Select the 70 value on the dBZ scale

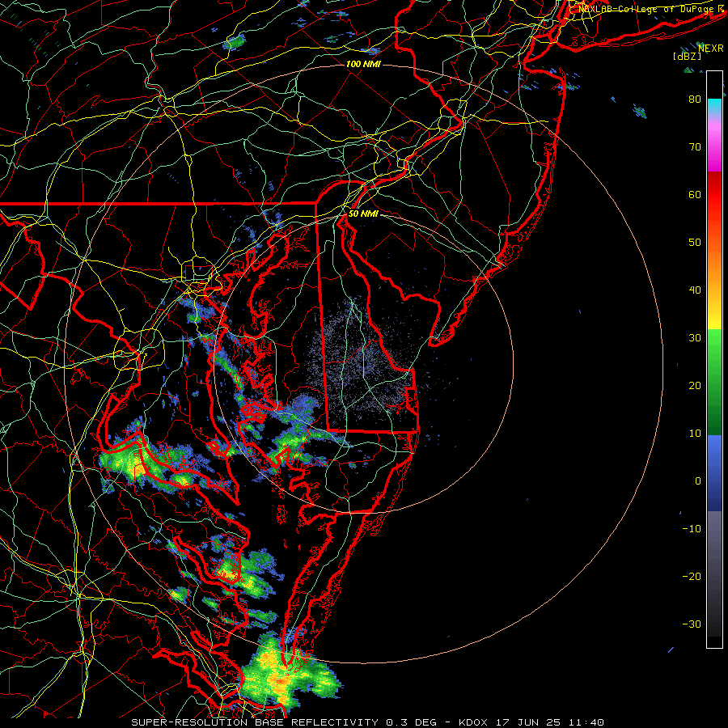(x=695, y=146)
